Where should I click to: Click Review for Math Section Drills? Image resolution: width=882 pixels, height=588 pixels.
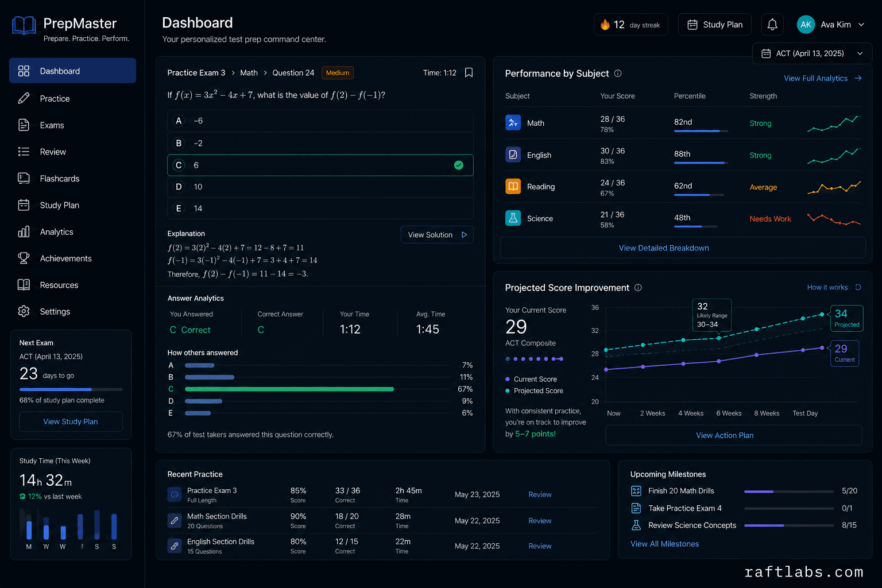pyautogui.click(x=540, y=521)
